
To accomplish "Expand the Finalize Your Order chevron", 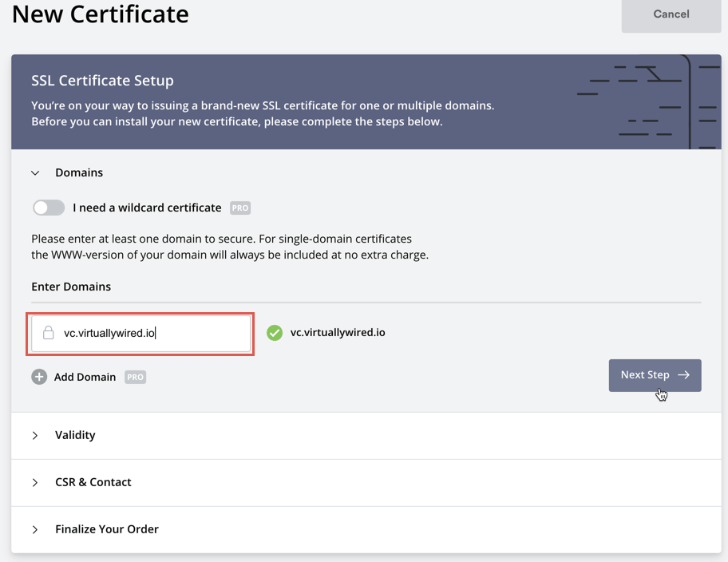I will pyautogui.click(x=35, y=529).
